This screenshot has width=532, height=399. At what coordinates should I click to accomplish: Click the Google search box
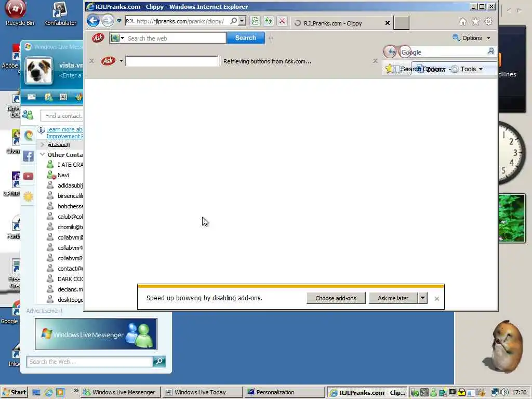coord(443,52)
